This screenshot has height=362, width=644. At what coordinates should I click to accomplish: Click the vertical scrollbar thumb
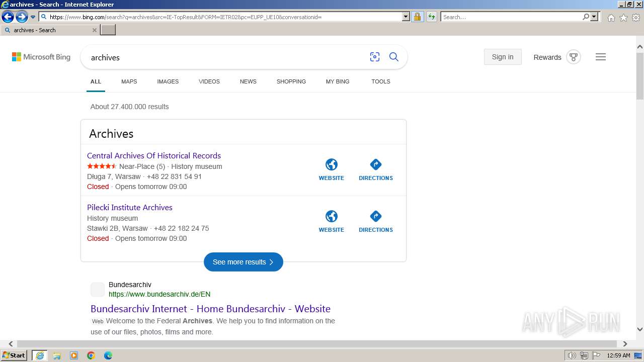[x=640, y=75]
